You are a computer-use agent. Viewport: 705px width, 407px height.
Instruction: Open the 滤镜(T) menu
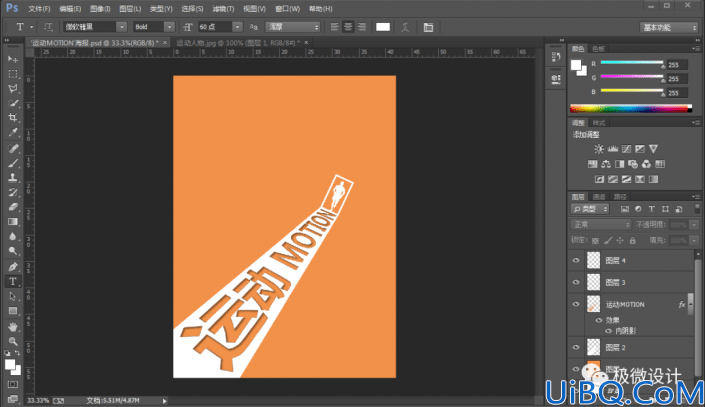point(223,9)
